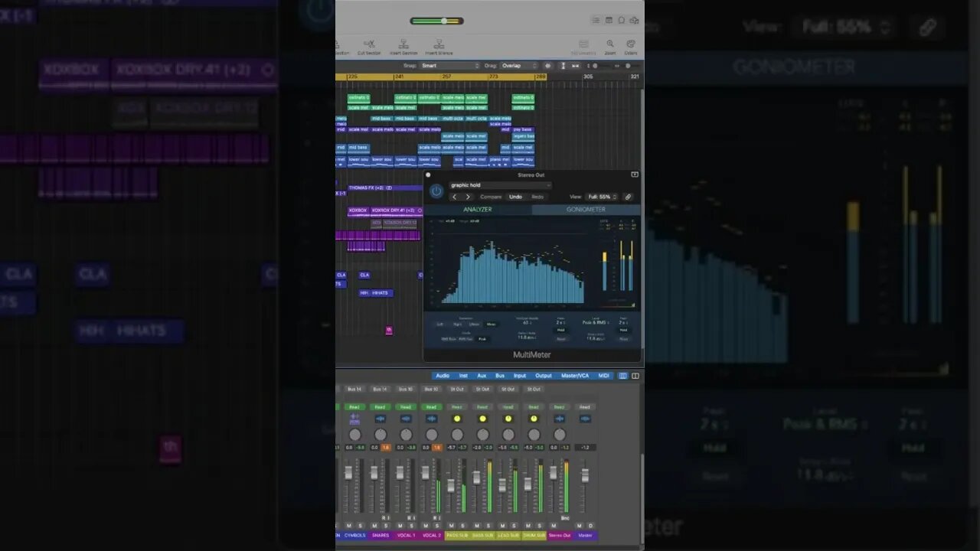The image size is (980, 551).
Task: Click the Redo button in MultiMeter
Action: pos(537,197)
